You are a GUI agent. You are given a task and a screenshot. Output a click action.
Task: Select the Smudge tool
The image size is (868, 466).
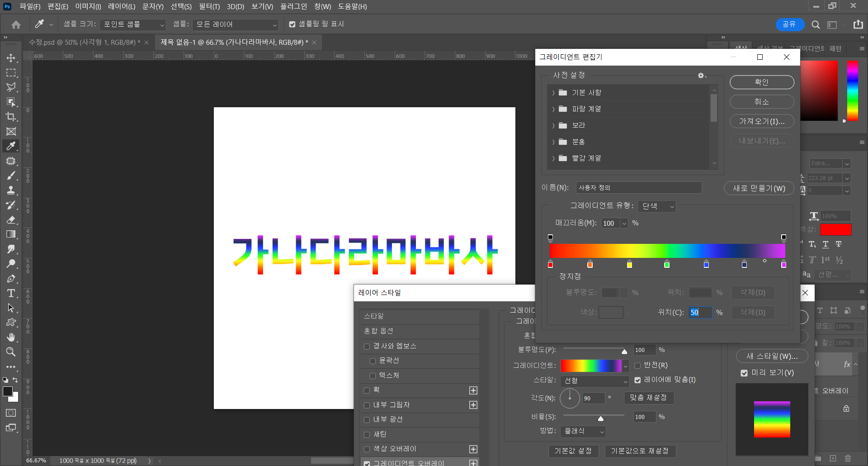click(x=11, y=249)
